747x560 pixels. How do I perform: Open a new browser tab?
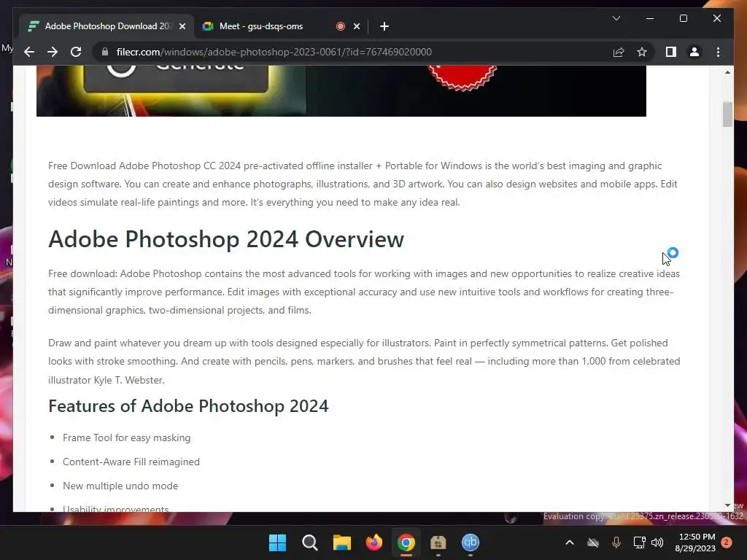click(x=384, y=26)
